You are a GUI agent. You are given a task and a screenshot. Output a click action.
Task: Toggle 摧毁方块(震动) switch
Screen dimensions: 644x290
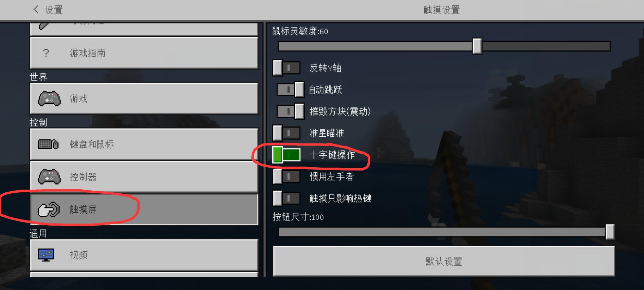[290, 111]
